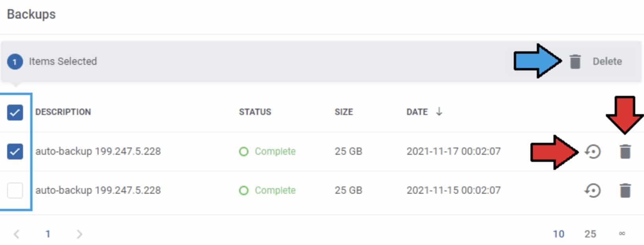Image resolution: width=644 pixels, height=245 pixels.
Task: Check the 2021-11-15 backup checkbox
Action: (15, 191)
